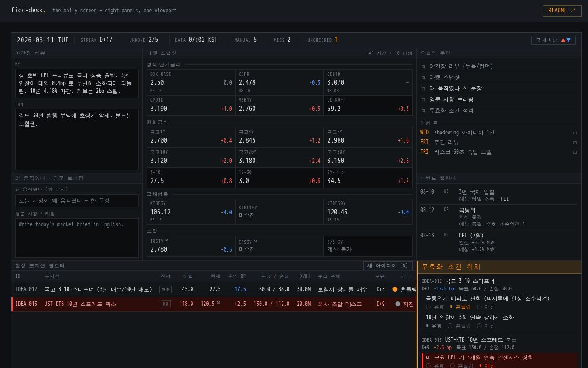
Task: Click the 국고10Y 3.120 yield cell
Action: (191, 158)
